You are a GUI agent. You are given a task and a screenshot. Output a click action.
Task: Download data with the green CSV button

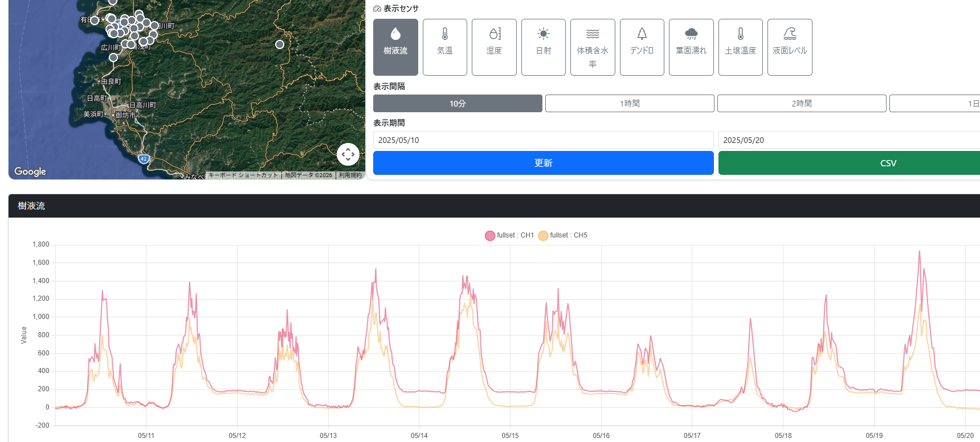click(849, 163)
